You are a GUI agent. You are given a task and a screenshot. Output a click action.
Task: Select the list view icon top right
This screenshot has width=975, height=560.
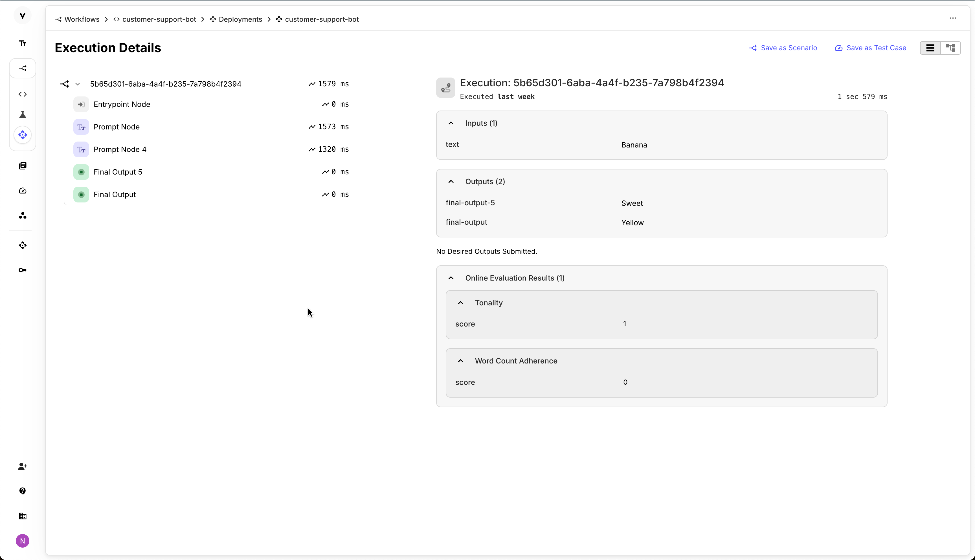click(930, 47)
